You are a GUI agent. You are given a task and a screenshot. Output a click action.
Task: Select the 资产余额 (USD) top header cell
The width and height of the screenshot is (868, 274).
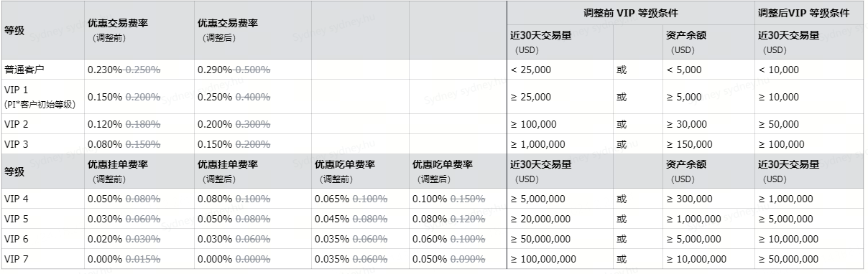click(x=708, y=42)
